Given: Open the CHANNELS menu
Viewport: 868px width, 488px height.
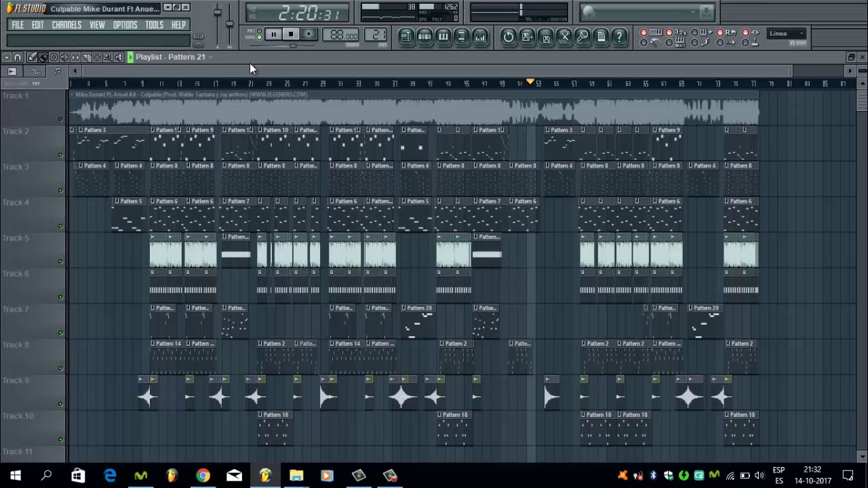Looking at the screenshot, I should (66, 25).
